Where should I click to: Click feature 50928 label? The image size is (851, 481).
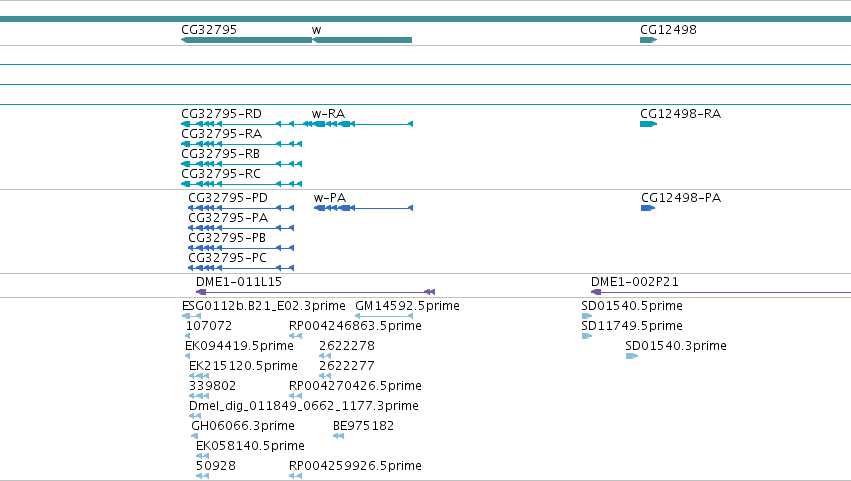pos(216,466)
